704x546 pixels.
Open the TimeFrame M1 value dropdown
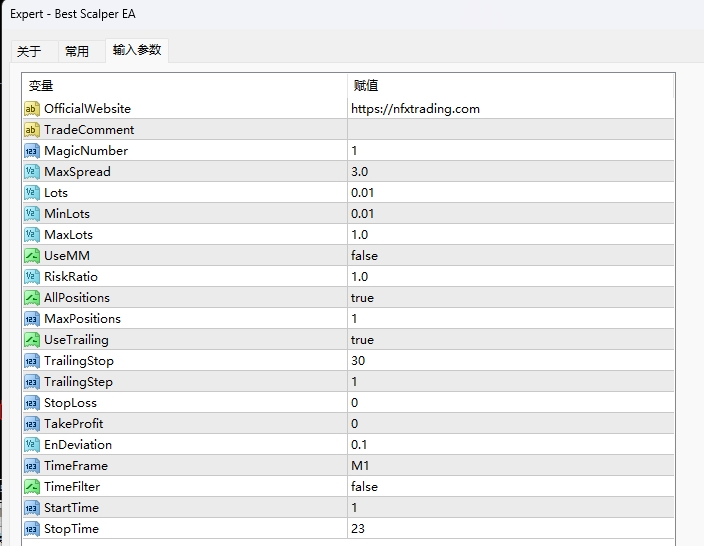point(361,466)
